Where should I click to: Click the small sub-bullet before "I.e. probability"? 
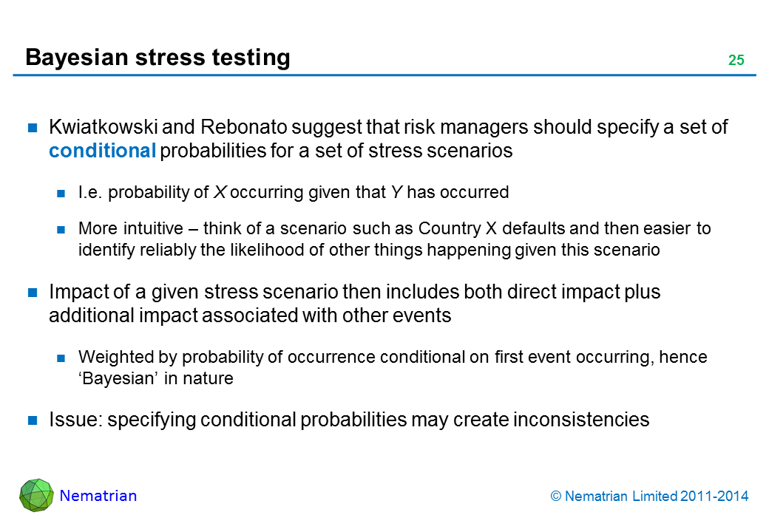[x=62, y=194]
